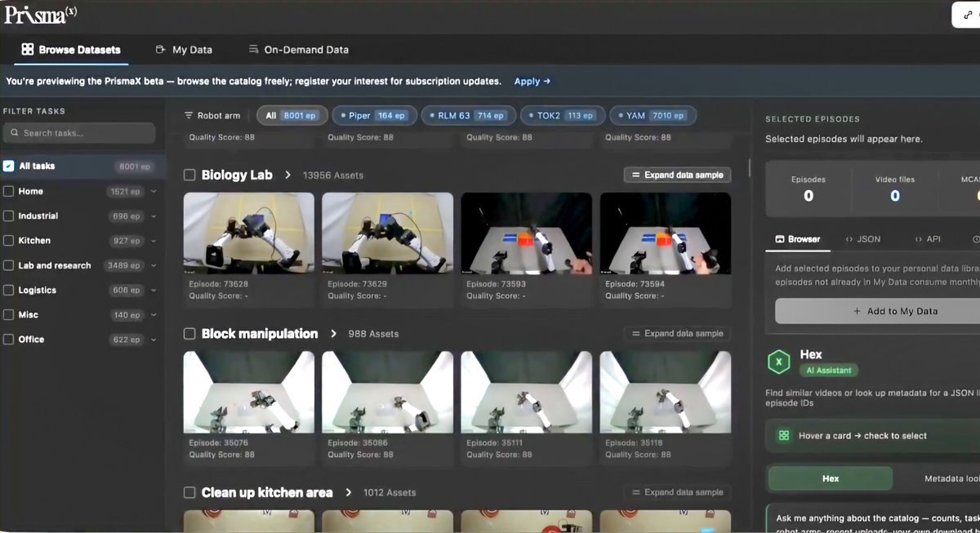Check the Home task checkbox
Image resolution: width=980 pixels, height=533 pixels.
(x=8, y=191)
